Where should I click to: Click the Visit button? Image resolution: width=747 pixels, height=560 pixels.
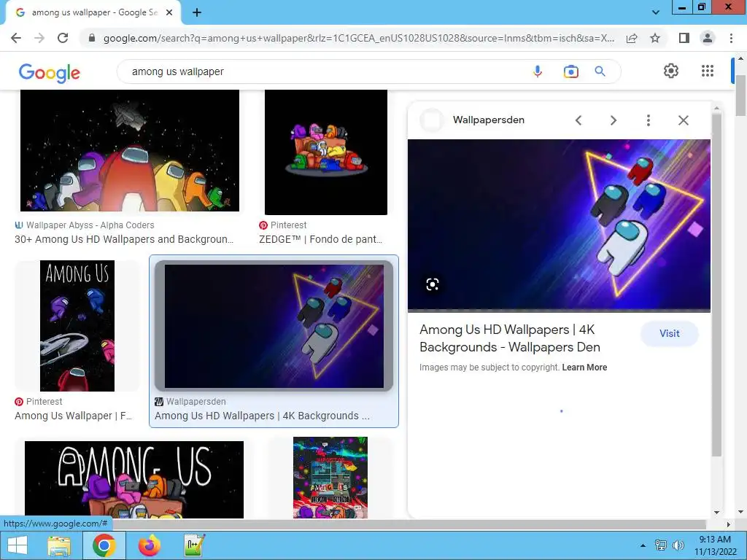point(670,333)
